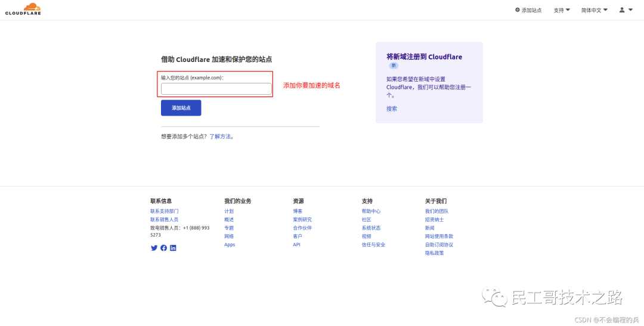Open the API footer link
The image size is (644, 326).
click(x=296, y=244)
